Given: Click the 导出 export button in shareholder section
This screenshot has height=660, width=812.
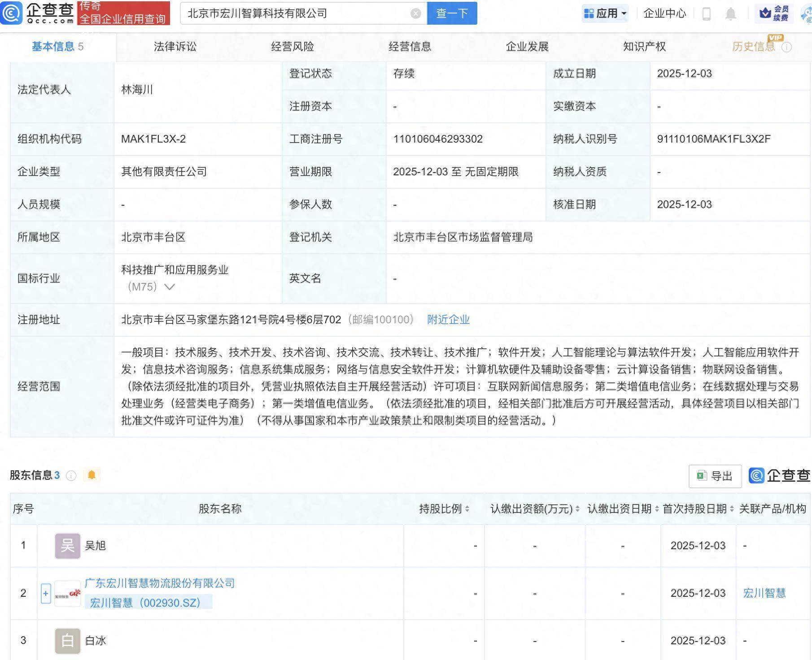Looking at the screenshot, I should 715,476.
